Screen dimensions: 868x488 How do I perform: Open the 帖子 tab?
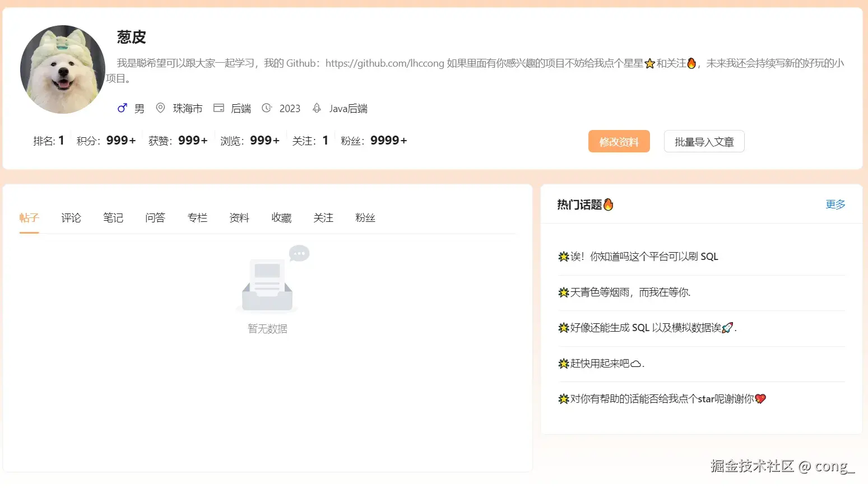tap(29, 218)
